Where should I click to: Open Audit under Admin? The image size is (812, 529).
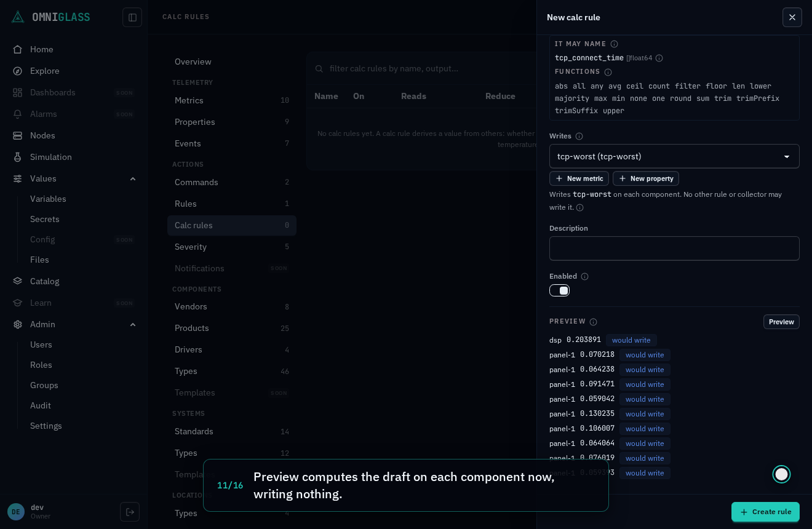[41, 405]
